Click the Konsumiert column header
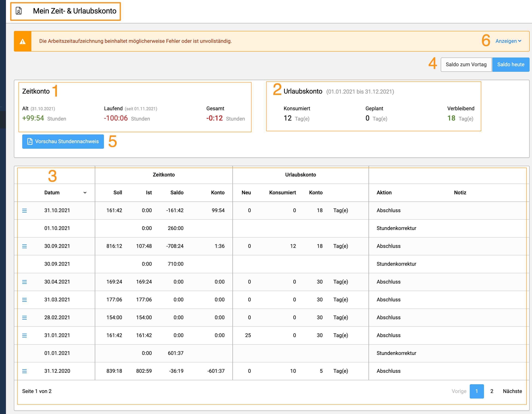 282,193
